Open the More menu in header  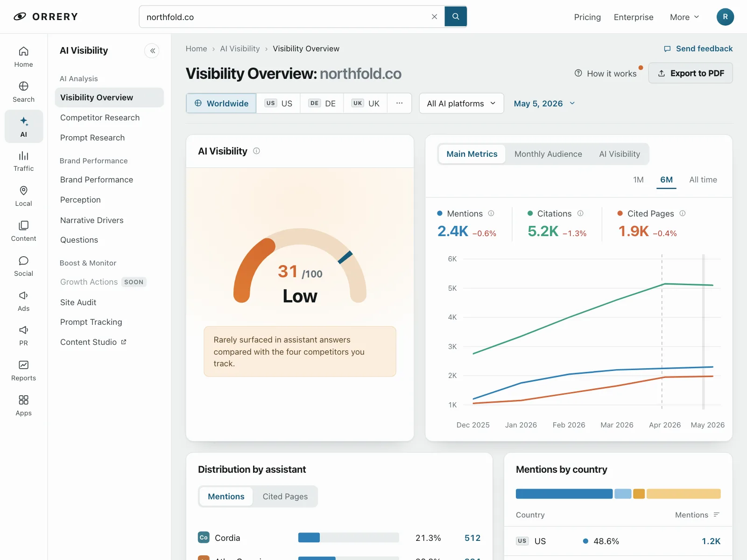click(684, 17)
